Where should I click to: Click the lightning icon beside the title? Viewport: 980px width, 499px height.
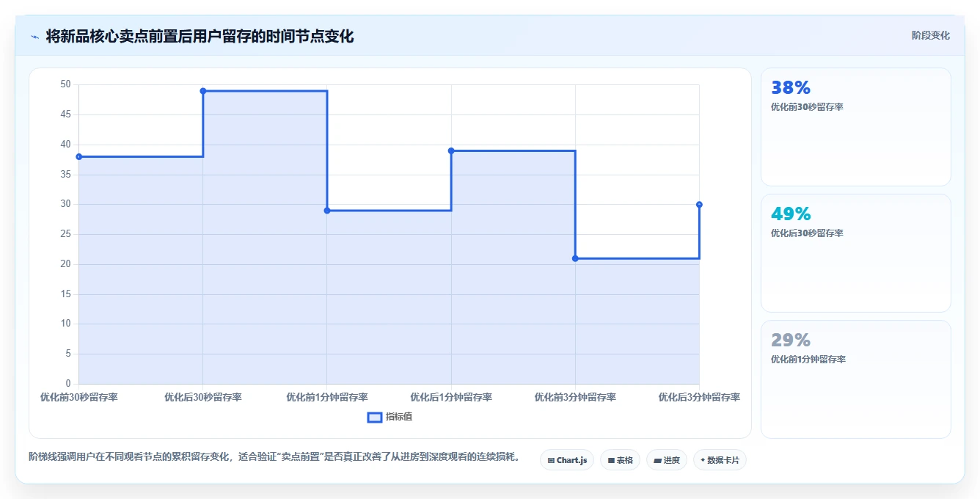coord(34,37)
